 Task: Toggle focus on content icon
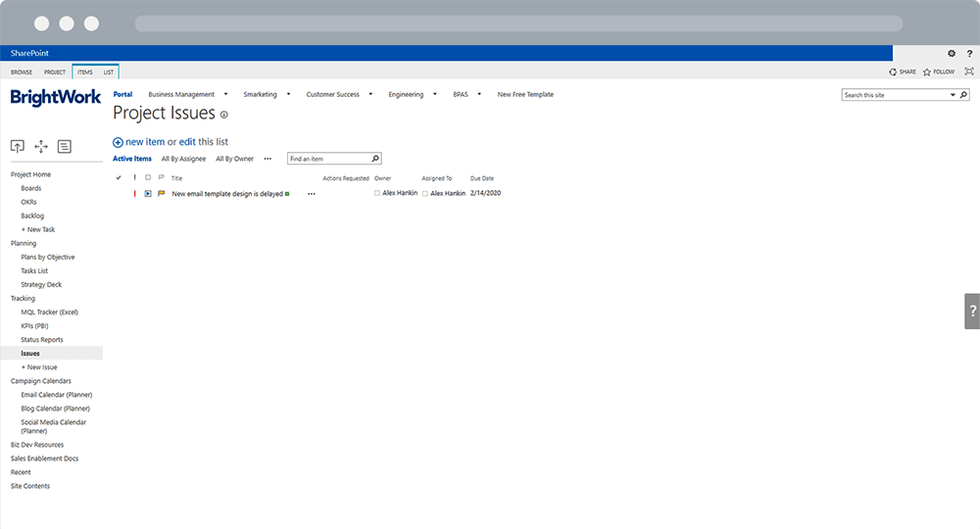[x=969, y=72]
